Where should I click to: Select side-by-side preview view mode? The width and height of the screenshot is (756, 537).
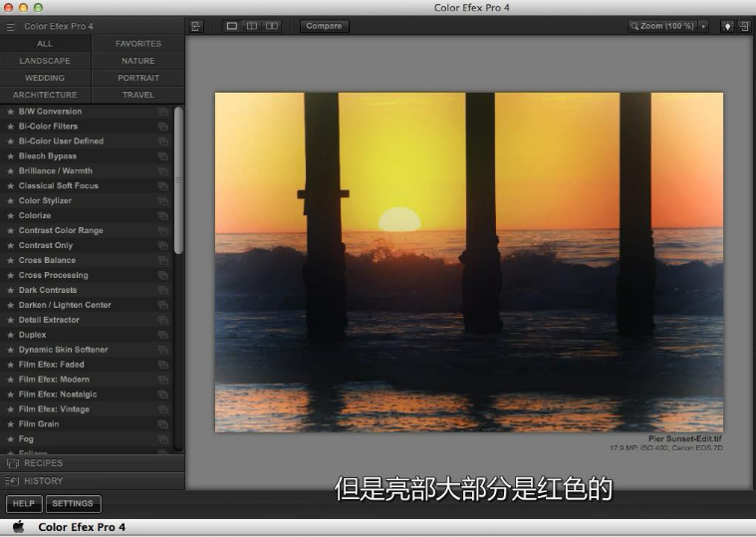[x=272, y=26]
